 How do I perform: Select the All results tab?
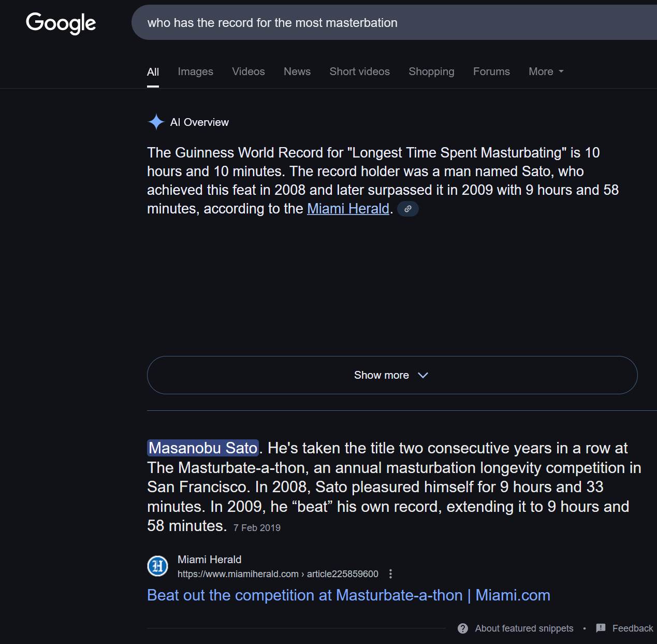tap(153, 71)
